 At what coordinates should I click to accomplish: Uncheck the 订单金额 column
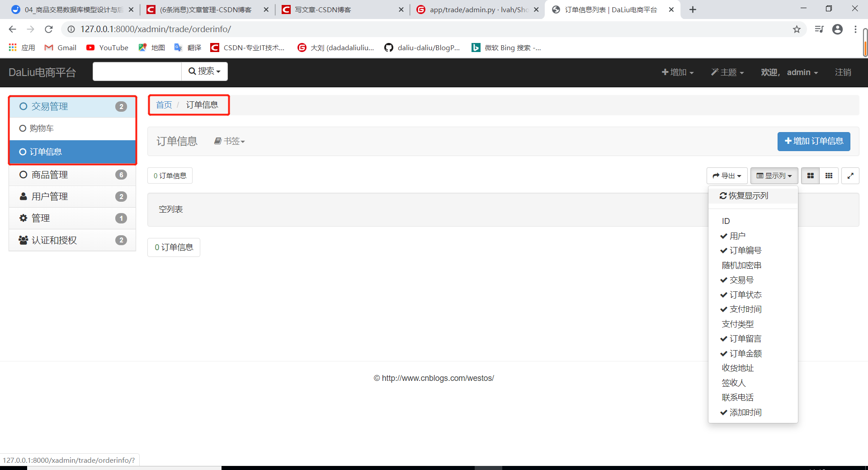pyautogui.click(x=753, y=354)
